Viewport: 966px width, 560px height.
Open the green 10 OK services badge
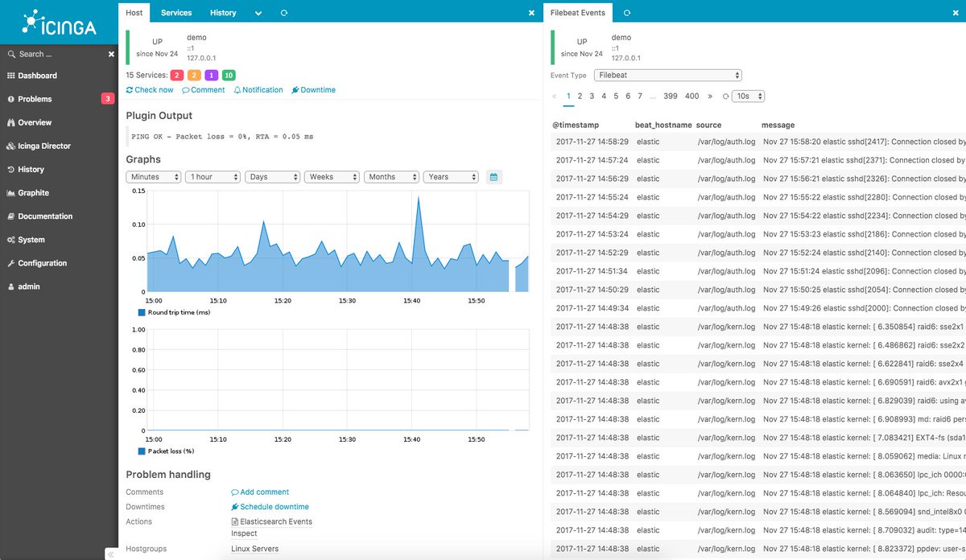tap(229, 76)
